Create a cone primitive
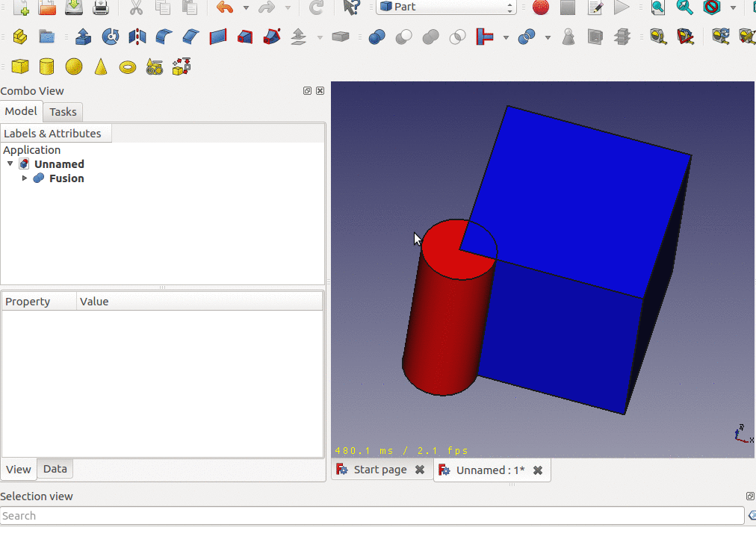This screenshot has width=756, height=545. pyautogui.click(x=101, y=66)
